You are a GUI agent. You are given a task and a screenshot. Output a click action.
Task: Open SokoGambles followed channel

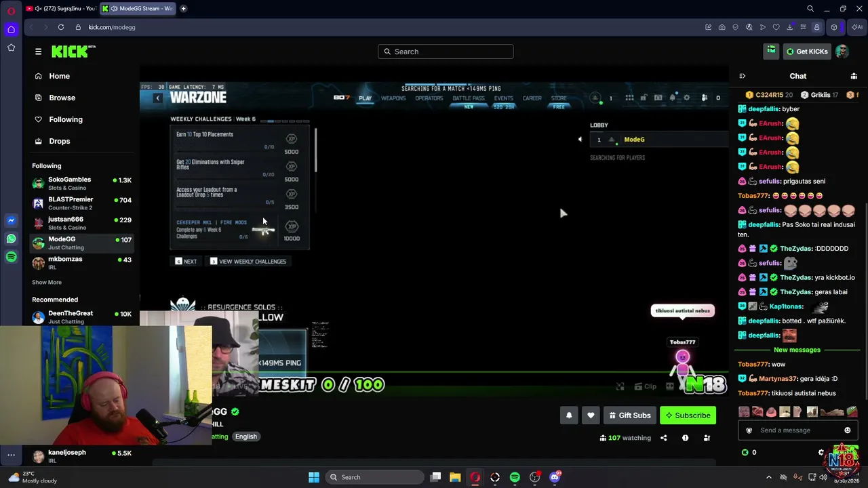(x=83, y=183)
